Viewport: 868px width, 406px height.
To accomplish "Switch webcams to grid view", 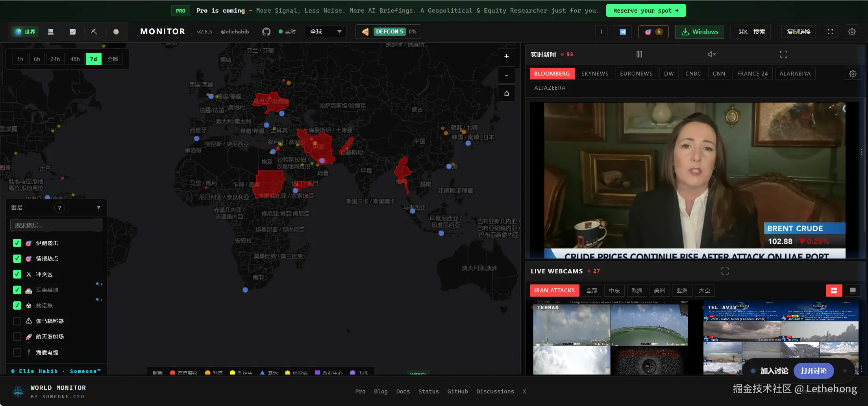I will coord(834,291).
